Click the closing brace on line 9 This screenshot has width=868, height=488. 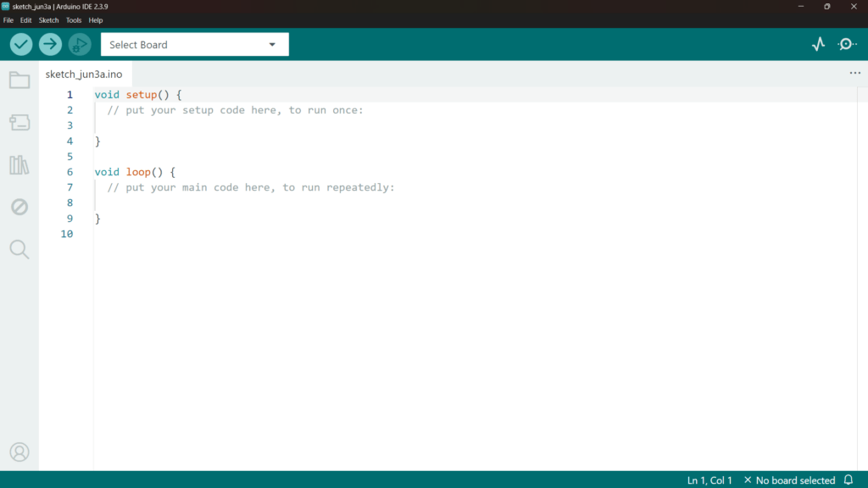click(x=97, y=219)
